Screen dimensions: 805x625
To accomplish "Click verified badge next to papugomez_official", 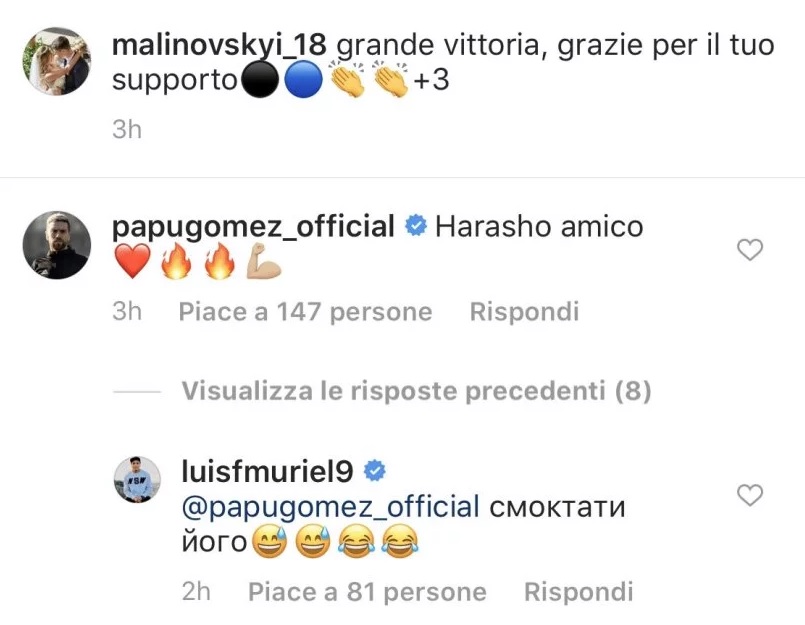I will point(416,226).
